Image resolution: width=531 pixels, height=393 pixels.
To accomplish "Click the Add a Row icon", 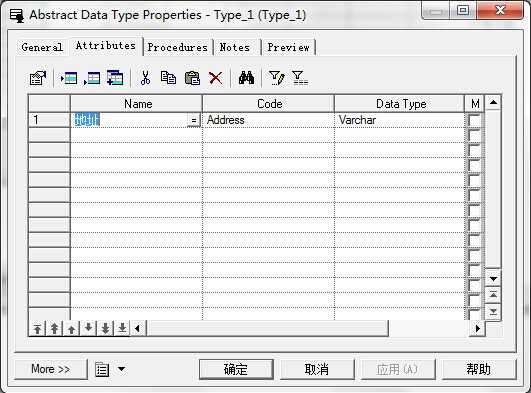I will pos(92,78).
